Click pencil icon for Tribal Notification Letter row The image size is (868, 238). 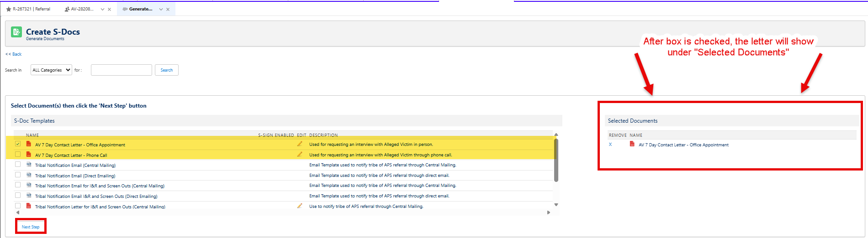[x=300, y=206]
